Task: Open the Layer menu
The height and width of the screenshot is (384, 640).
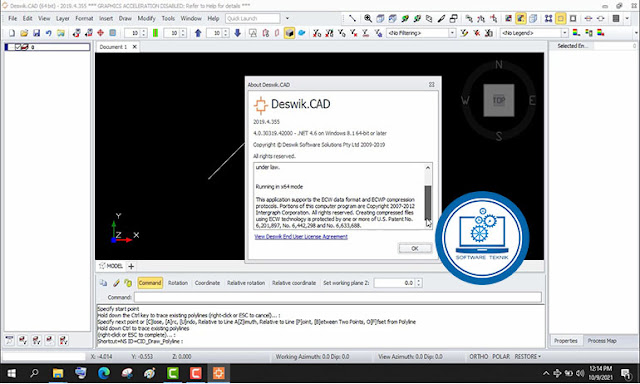Action: 62,18
